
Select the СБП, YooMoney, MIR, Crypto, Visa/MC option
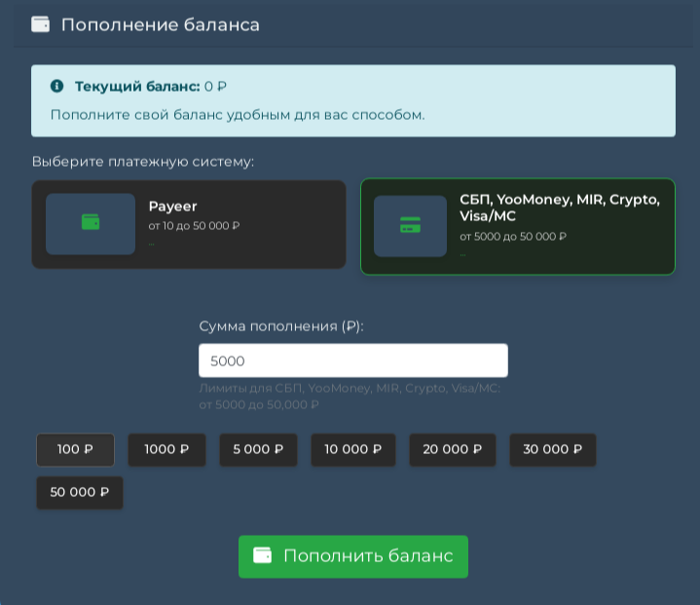[559, 208]
